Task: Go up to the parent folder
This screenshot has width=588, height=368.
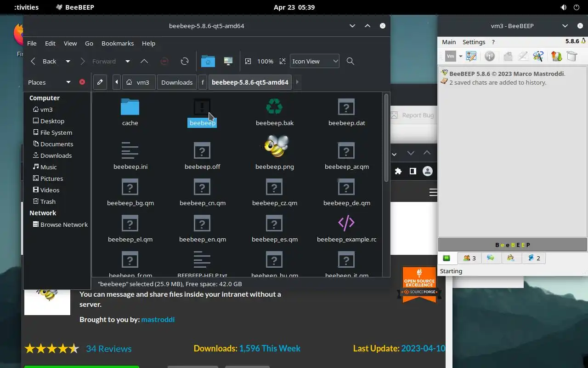Action: (x=144, y=61)
